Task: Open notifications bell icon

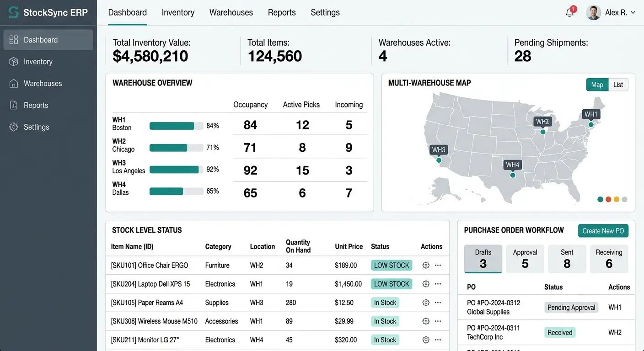Action: 569,12
